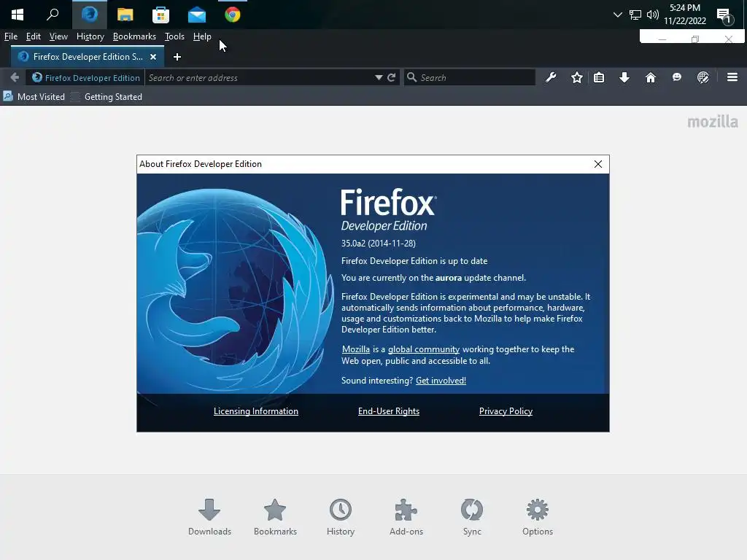Show bookmarks list icon in toolbar

(599, 77)
